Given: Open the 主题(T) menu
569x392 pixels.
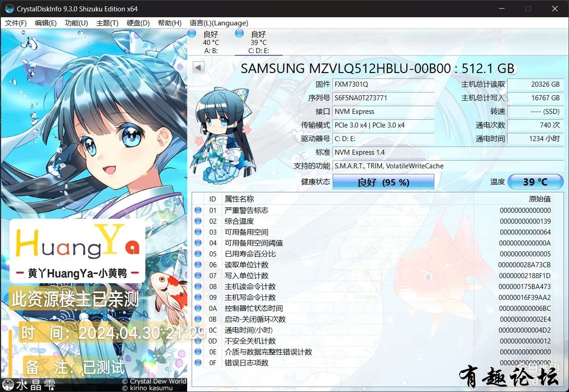Looking at the screenshot, I should coord(107,23).
